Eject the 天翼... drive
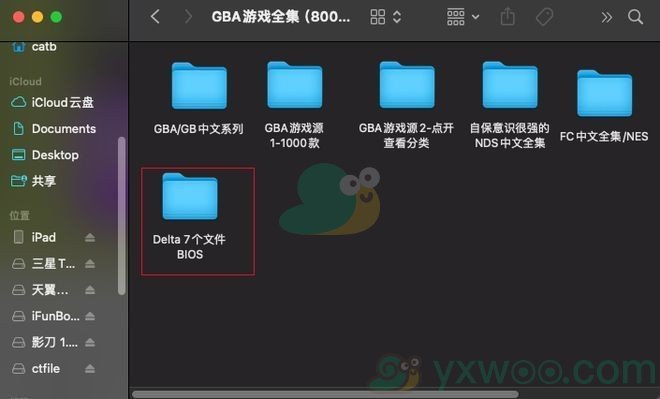Screen dimensions: 660x399 pos(90,290)
